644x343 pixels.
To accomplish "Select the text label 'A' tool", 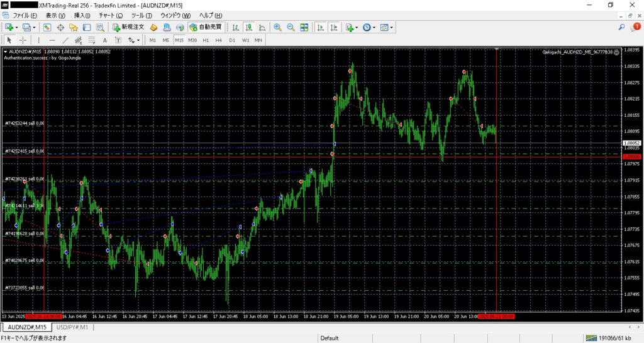I will coord(105,40).
